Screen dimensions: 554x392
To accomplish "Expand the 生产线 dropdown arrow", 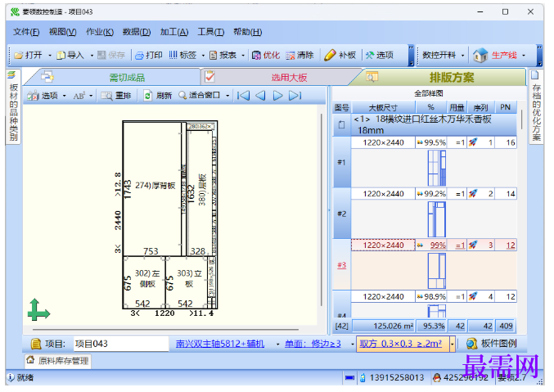I will click(524, 55).
